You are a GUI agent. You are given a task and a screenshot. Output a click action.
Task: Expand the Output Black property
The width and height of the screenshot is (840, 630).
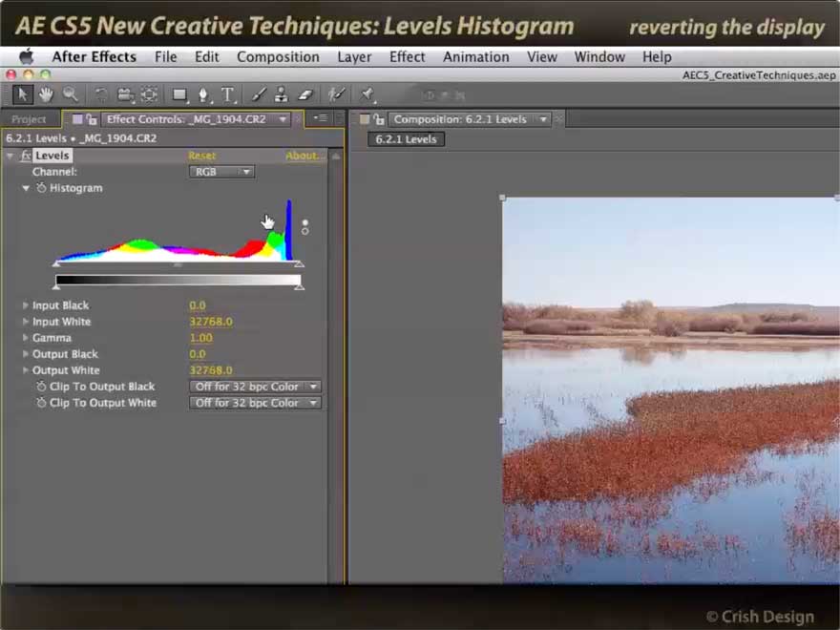point(25,354)
